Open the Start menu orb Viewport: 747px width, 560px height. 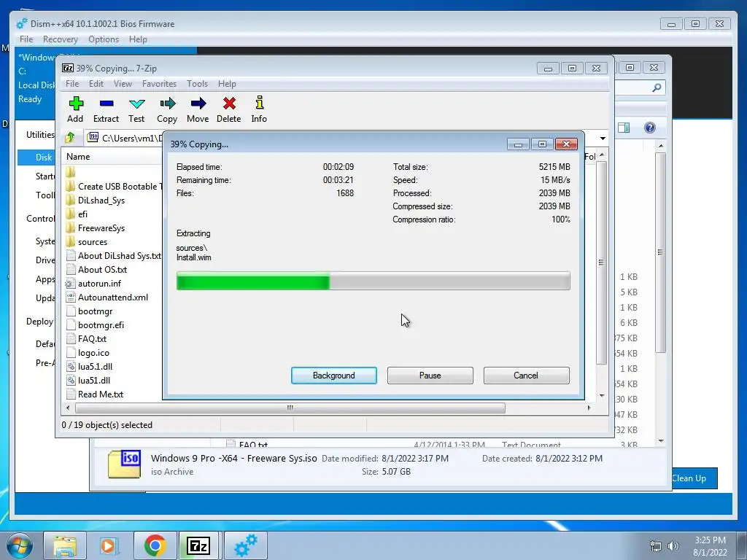click(20, 545)
